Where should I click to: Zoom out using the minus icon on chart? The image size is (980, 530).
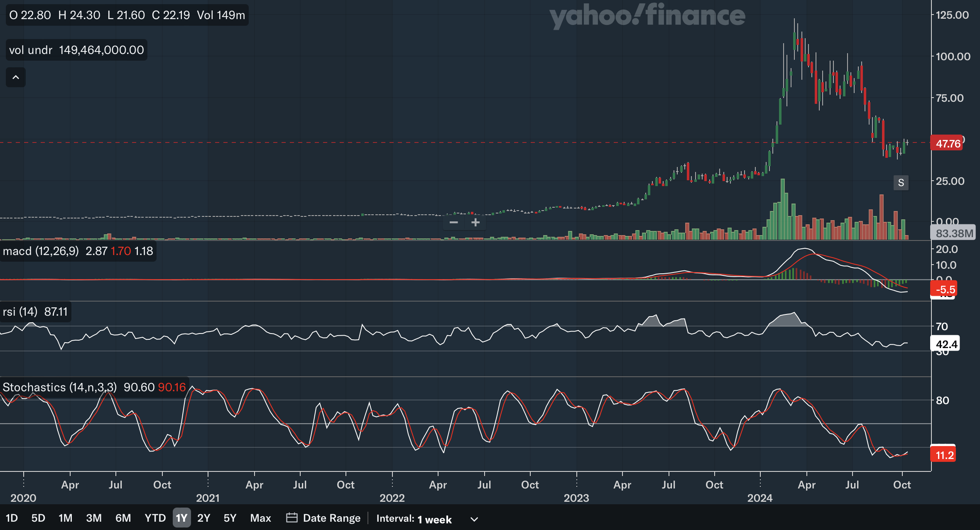[453, 223]
